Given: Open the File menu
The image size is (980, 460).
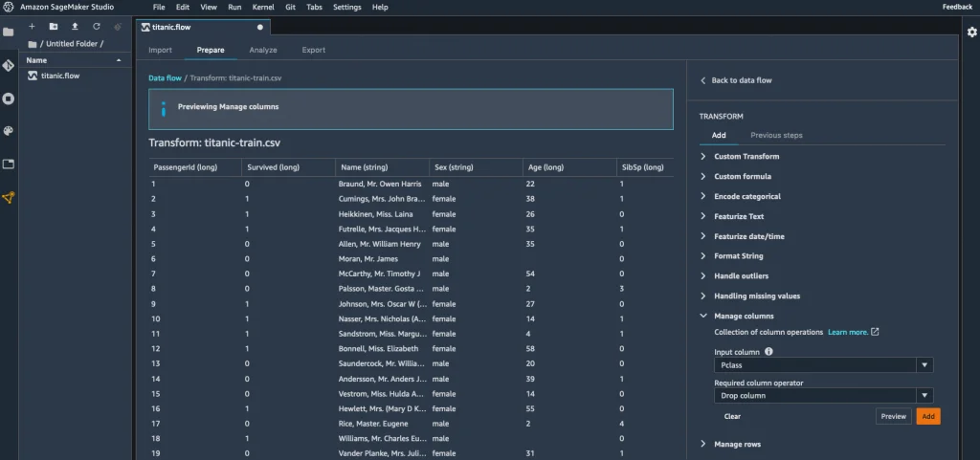Looking at the screenshot, I should coord(159,7).
